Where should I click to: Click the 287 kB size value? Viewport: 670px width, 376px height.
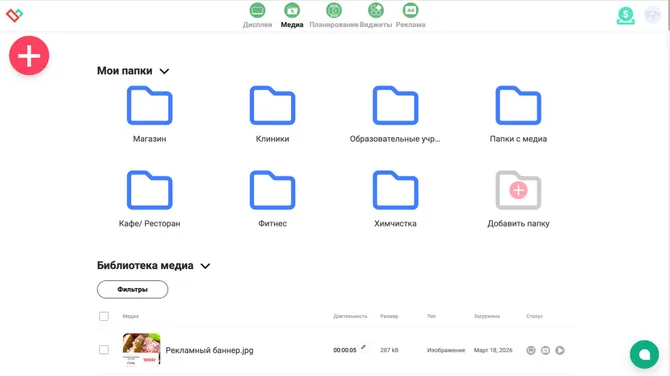coord(389,350)
